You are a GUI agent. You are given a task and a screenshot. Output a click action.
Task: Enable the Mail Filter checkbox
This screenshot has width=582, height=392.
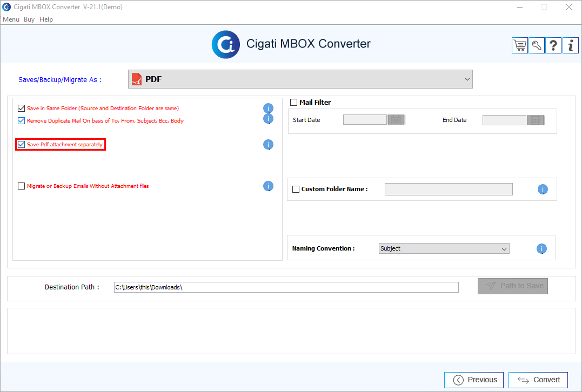[x=293, y=103]
